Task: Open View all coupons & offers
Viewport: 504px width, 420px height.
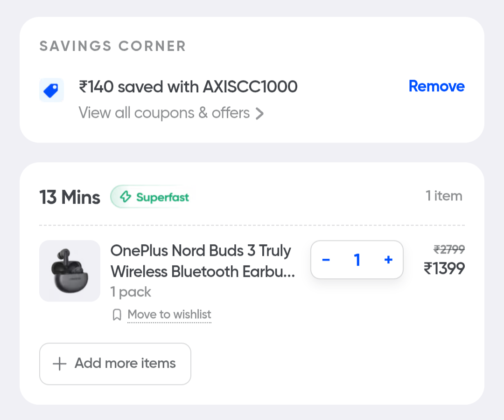Action: tap(164, 113)
